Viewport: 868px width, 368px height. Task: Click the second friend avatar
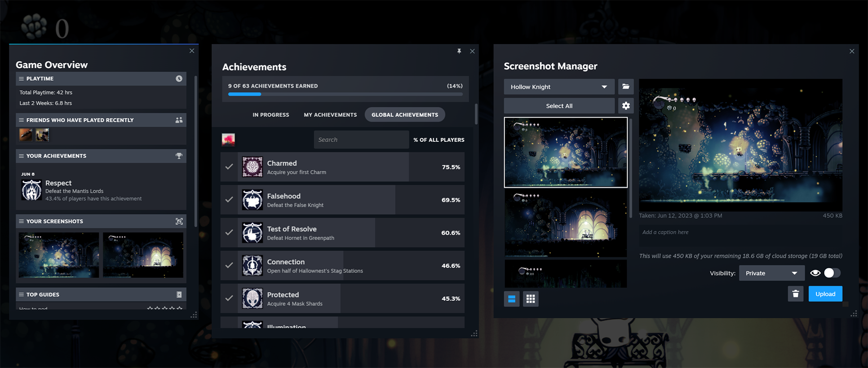pyautogui.click(x=42, y=135)
